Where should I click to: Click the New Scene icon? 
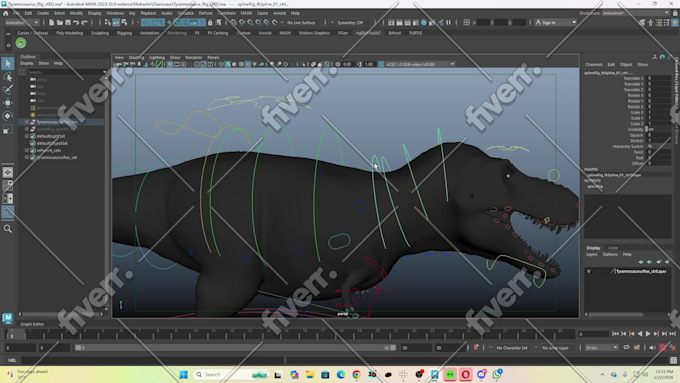pos(51,23)
